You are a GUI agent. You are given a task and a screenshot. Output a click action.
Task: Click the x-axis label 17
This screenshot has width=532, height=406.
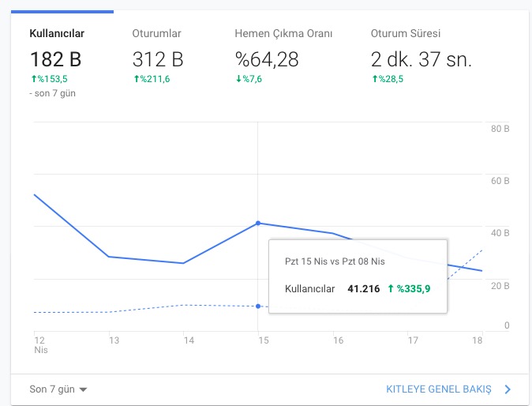click(x=413, y=340)
